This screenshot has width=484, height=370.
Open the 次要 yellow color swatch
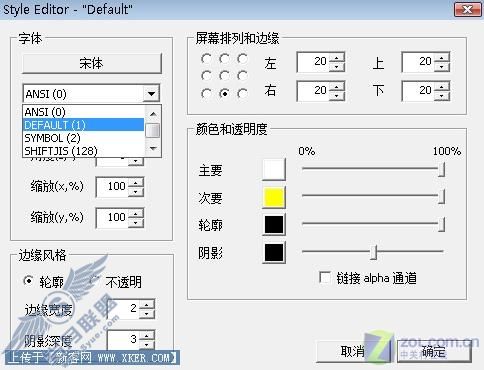pos(274,197)
